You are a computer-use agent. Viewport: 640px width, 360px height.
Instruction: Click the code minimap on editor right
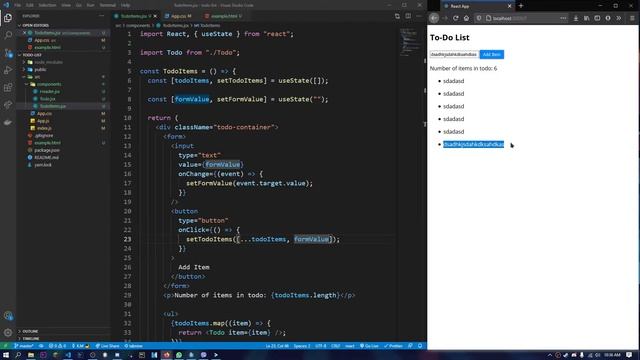(409, 42)
